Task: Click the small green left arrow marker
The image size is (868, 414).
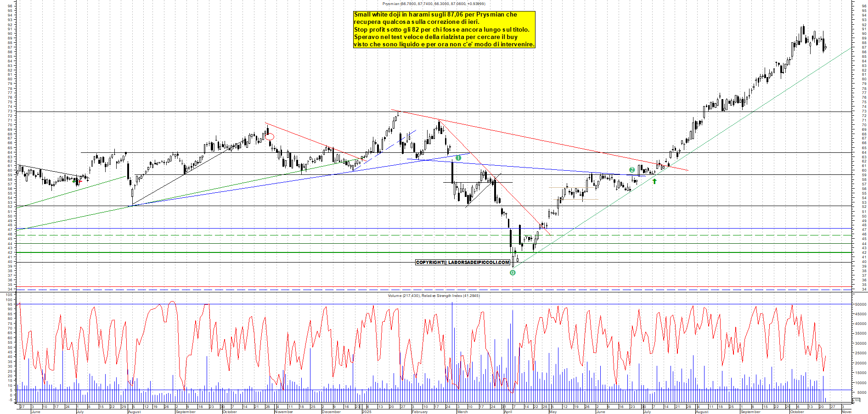Action: (x=74, y=181)
